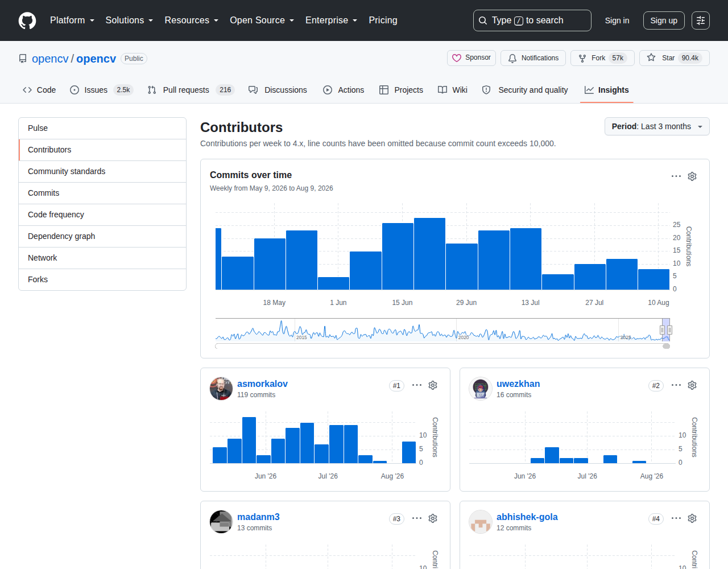Change the Period: Last 3 months dropdown

pyautogui.click(x=657, y=126)
